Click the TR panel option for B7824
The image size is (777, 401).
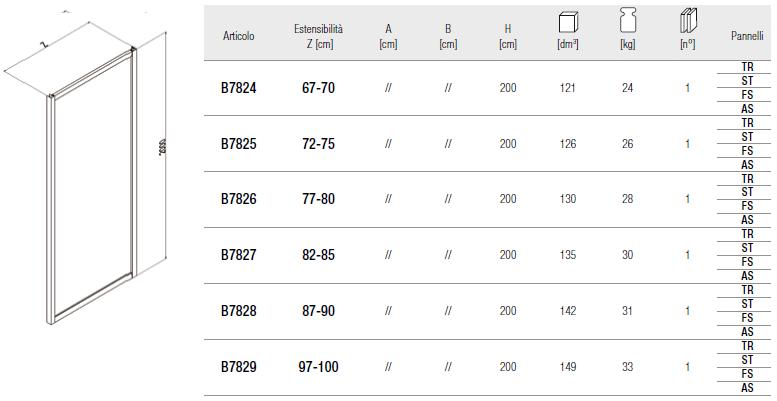pyautogui.click(x=747, y=66)
